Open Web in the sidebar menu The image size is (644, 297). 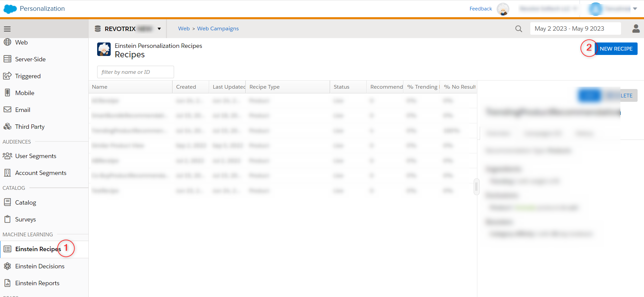pos(21,42)
